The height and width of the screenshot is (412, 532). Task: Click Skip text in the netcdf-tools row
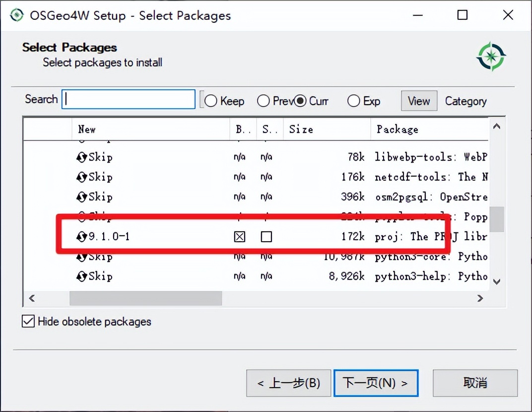point(100,177)
